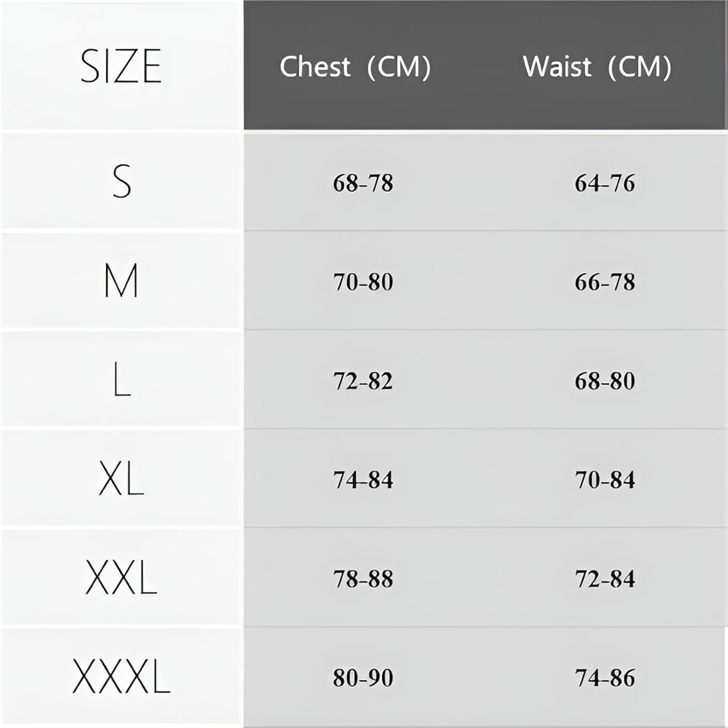Click the 68-80 waist measurement cell
This screenshot has width=728, height=728.
click(605, 381)
